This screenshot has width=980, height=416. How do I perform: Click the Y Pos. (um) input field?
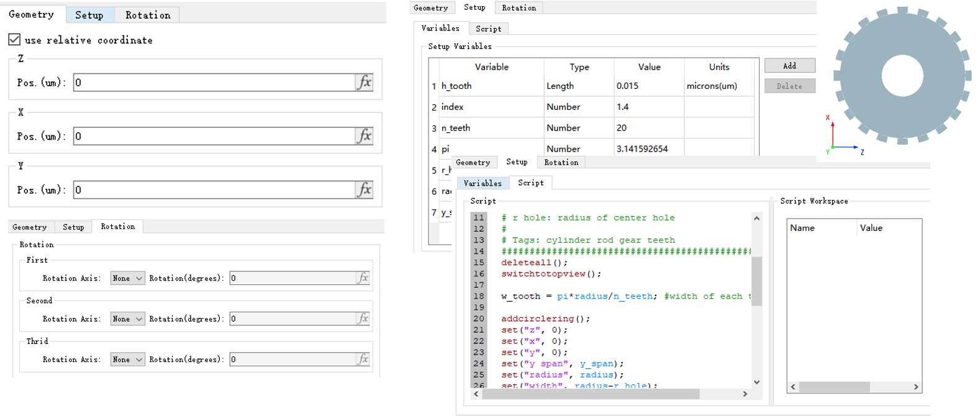(x=214, y=189)
